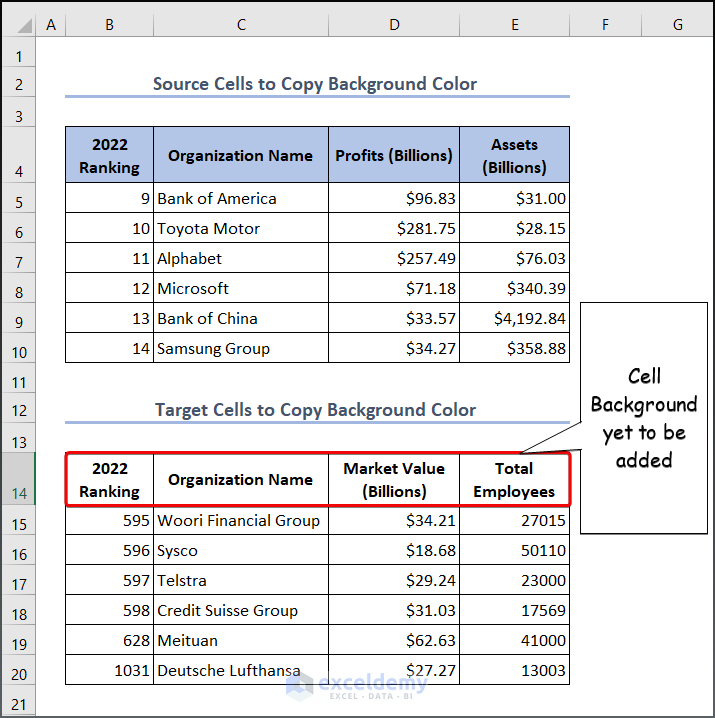Select employees value 50110
This screenshot has height=718, width=715.
(514, 550)
